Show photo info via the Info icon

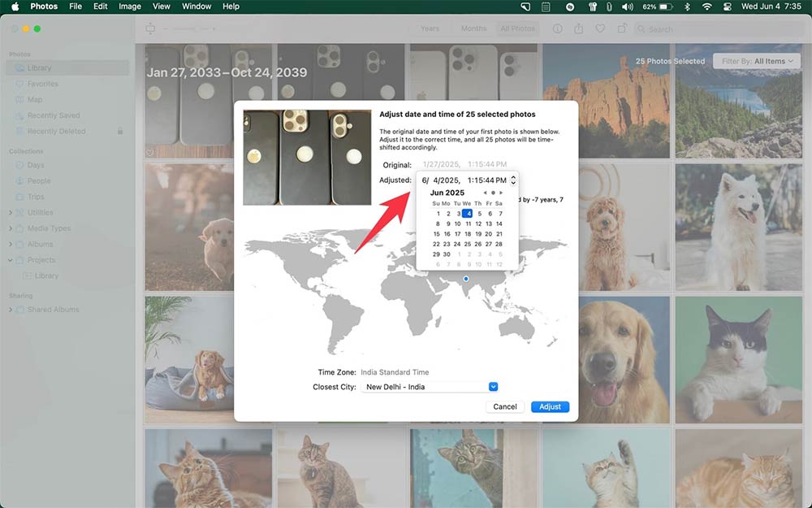[557, 27]
